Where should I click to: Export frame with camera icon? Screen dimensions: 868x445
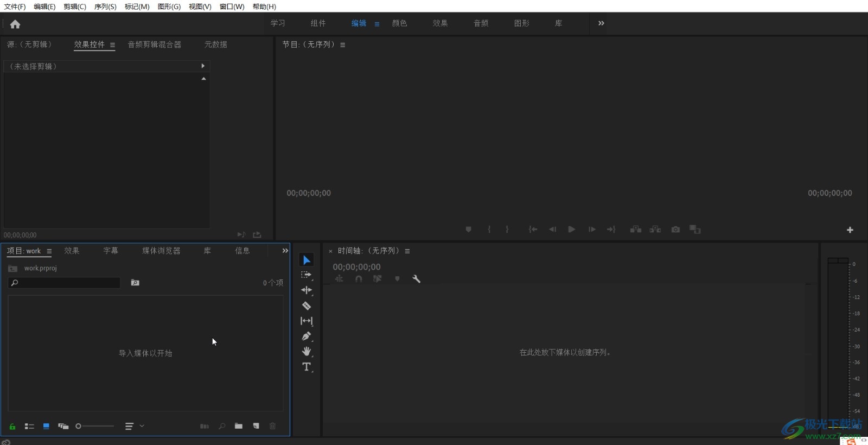click(675, 230)
